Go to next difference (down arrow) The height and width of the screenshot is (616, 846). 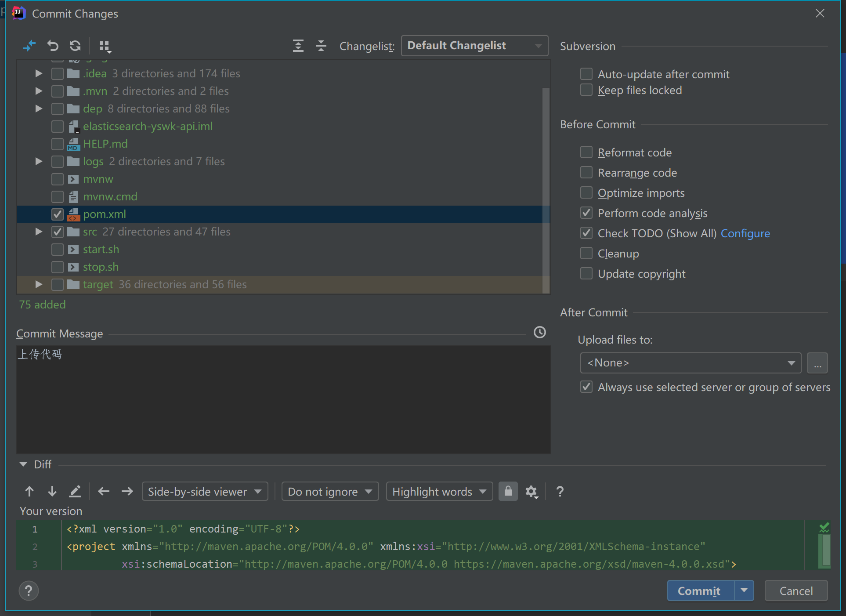[x=52, y=491]
